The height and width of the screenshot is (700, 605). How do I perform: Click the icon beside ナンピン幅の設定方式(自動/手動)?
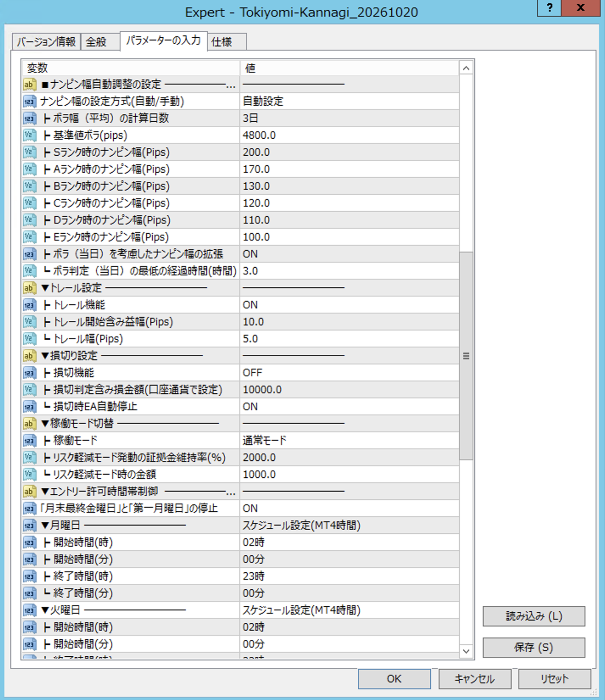[x=29, y=101]
